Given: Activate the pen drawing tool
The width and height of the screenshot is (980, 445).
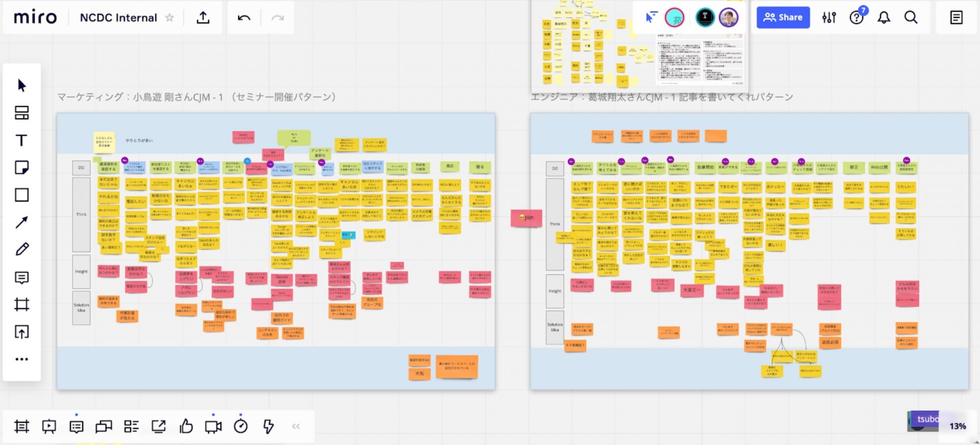Looking at the screenshot, I should [21, 249].
